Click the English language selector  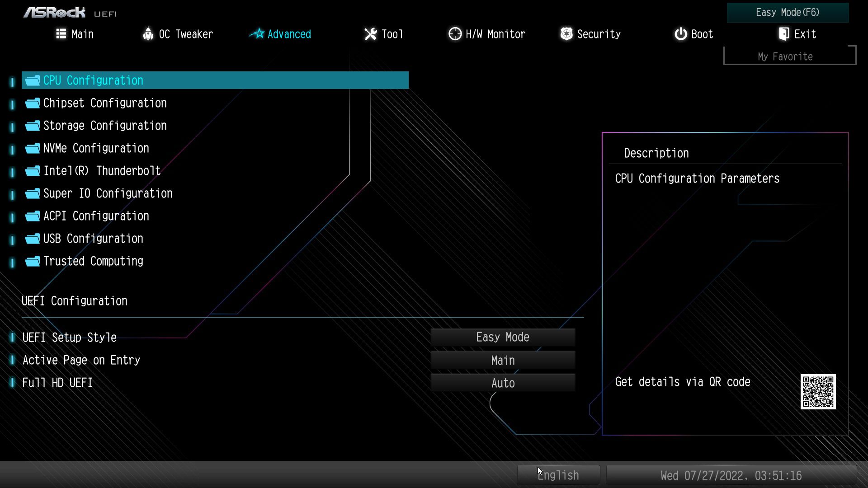(x=558, y=475)
